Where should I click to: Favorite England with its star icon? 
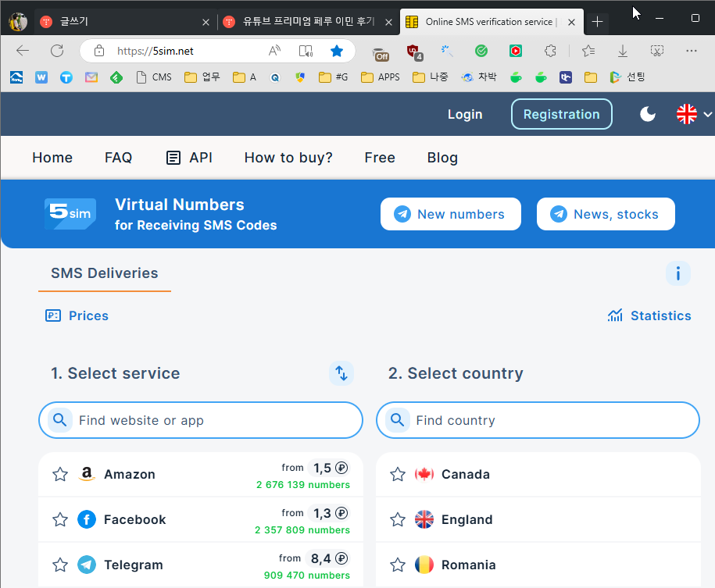click(x=398, y=519)
